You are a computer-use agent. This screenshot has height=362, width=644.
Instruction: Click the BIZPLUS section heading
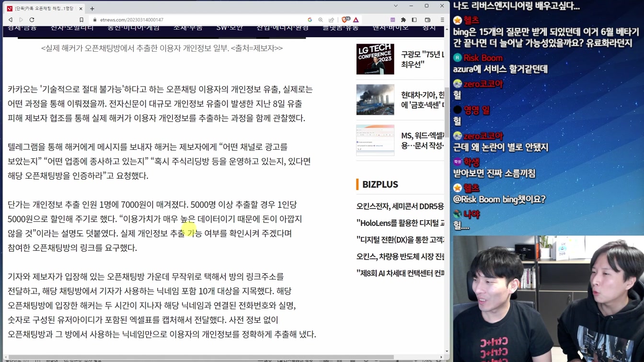click(380, 184)
